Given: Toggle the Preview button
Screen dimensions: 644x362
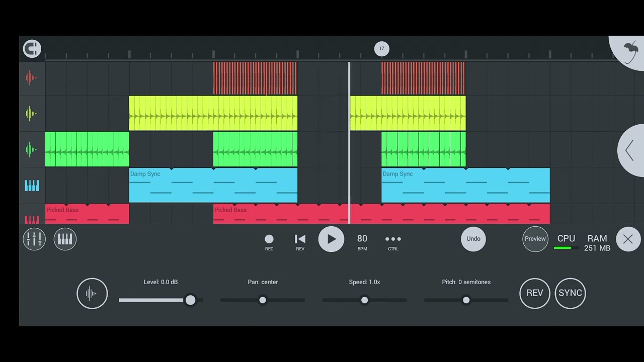Looking at the screenshot, I should point(535,239).
